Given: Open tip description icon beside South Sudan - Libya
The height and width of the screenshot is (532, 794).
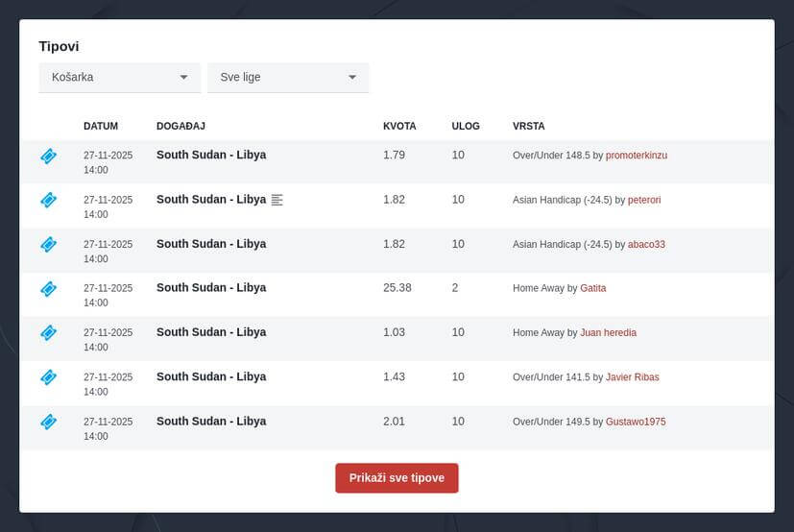Looking at the screenshot, I should (277, 200).
